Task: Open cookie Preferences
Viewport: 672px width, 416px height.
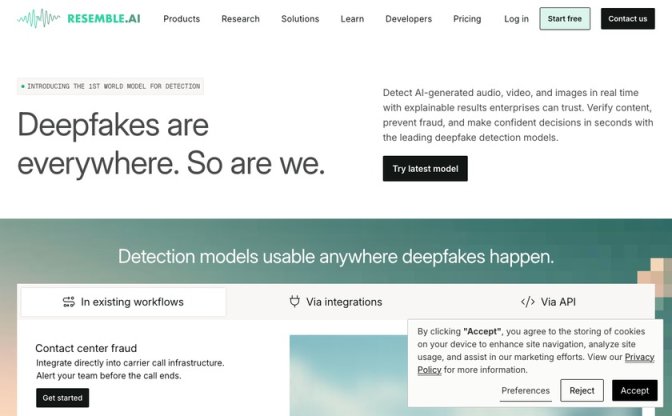Action: coord(525,391)
